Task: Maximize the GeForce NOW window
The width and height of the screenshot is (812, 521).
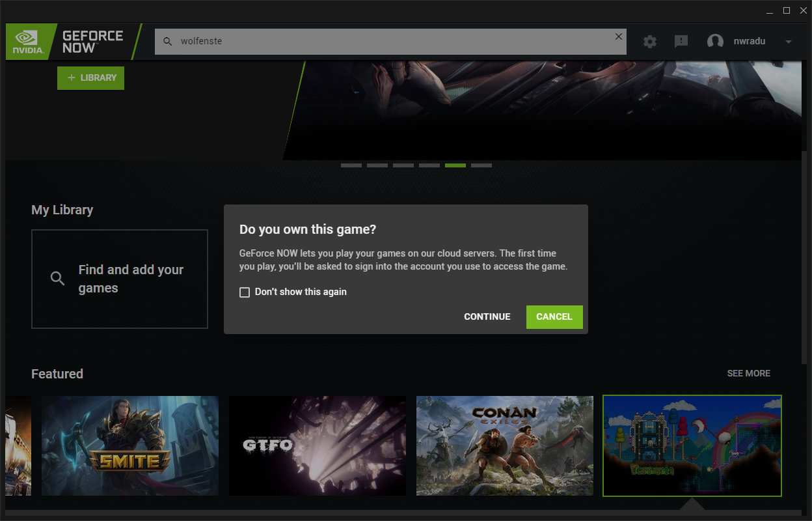Action: point(787,10)
